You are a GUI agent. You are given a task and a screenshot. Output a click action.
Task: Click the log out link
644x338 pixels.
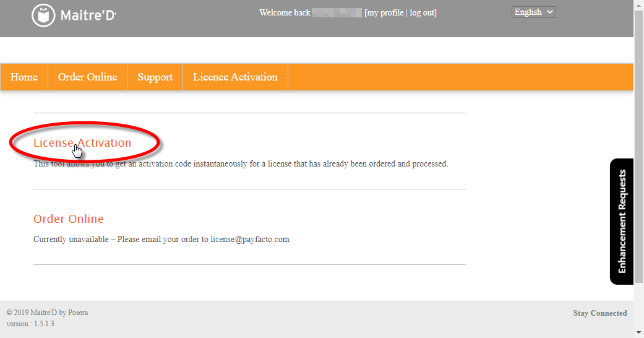422,13
